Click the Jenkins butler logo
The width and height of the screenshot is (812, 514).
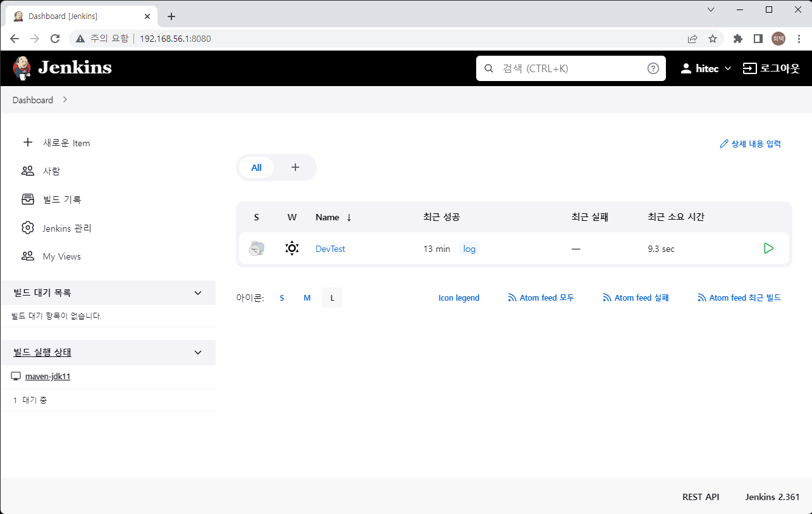tap(22, 68)
